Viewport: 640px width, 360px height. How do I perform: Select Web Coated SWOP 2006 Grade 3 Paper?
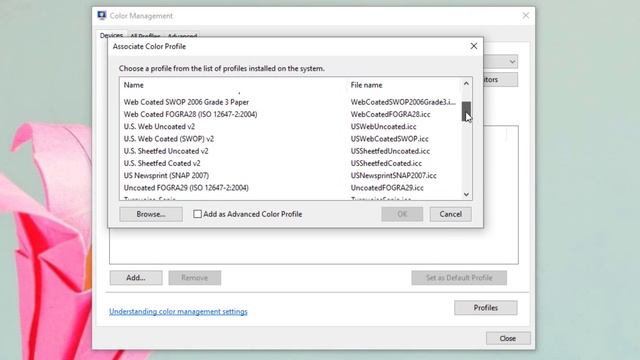(186, 102)
